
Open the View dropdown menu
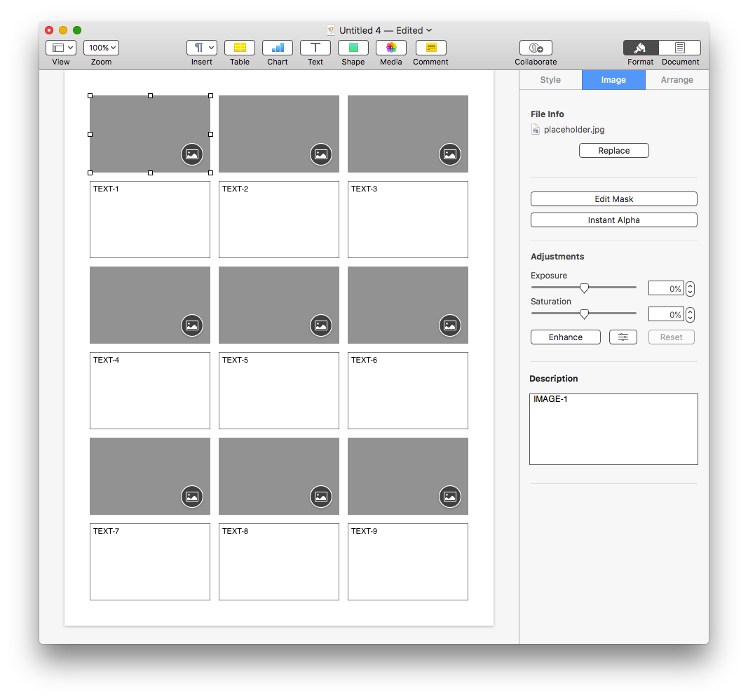(x=60, y=48)
